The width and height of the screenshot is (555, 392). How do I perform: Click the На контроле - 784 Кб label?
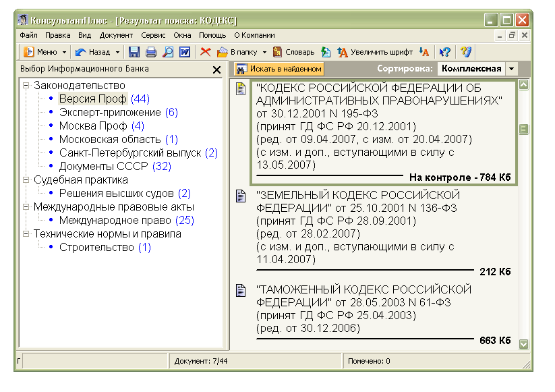pyautogui.click(x=460, y=177)
